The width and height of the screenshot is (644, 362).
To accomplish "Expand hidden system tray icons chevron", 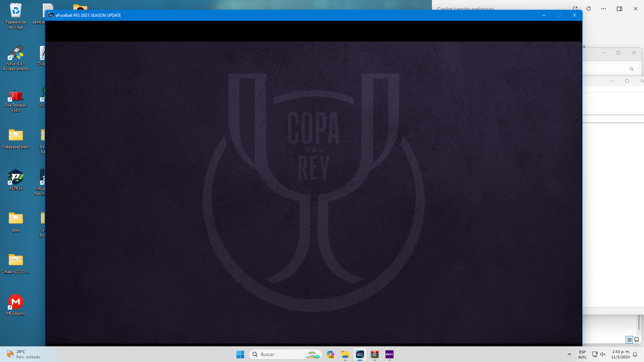I will point(569,354).
